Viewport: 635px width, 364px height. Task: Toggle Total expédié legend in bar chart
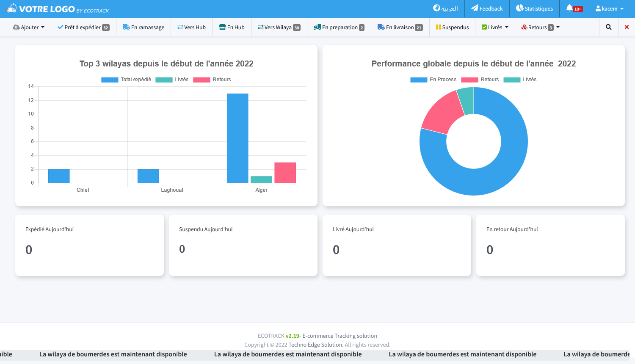126,80
